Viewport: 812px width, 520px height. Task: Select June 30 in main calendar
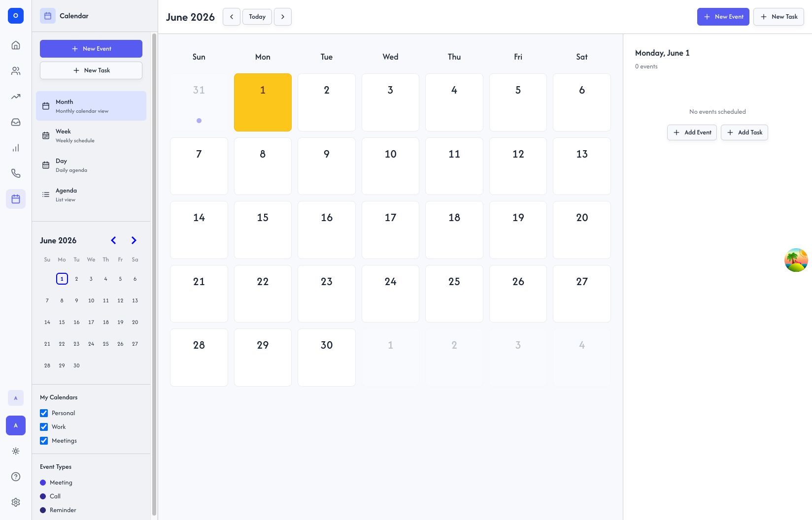tap(327, 357)
